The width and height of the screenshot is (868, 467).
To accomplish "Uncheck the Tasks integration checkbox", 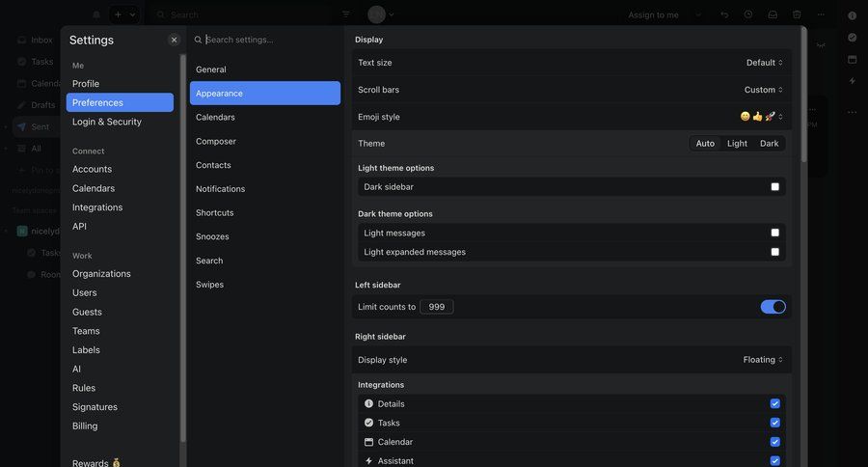I will (775, 423).
